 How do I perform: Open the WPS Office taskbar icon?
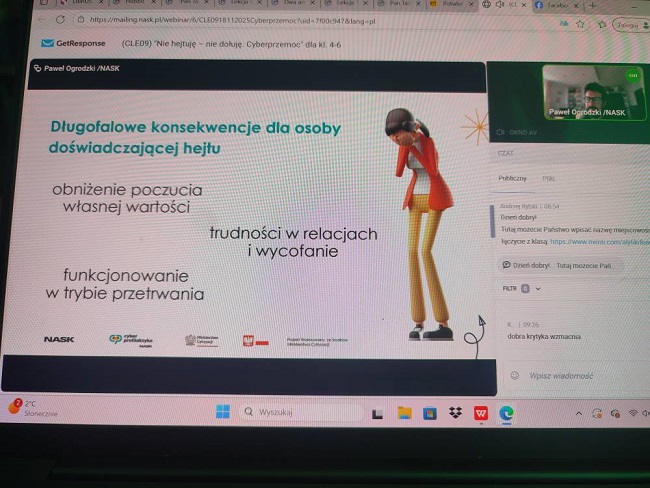480,413
